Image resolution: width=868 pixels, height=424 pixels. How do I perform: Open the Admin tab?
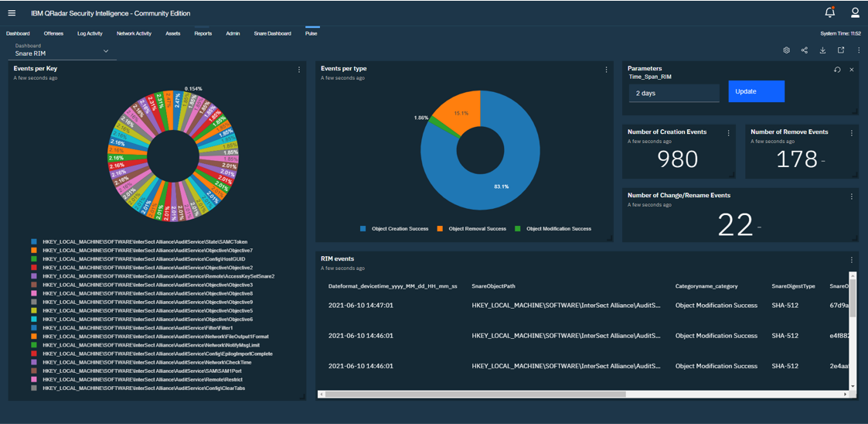click(x=233, y=34)
